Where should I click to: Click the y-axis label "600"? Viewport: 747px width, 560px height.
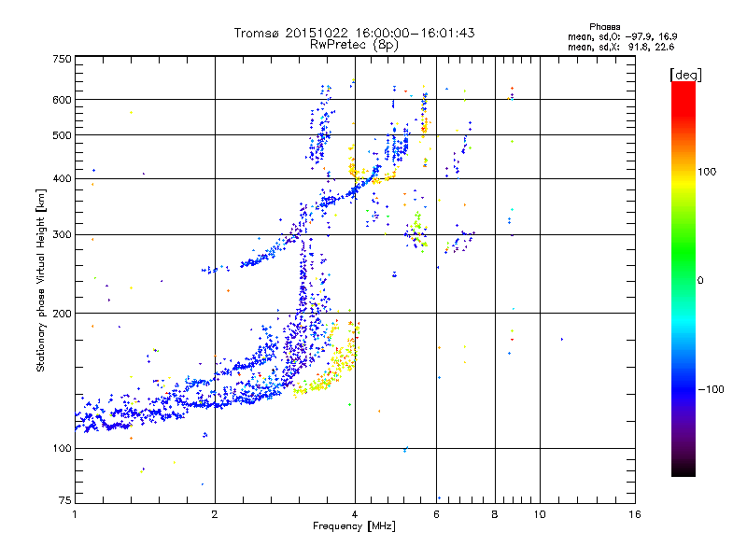62,100
